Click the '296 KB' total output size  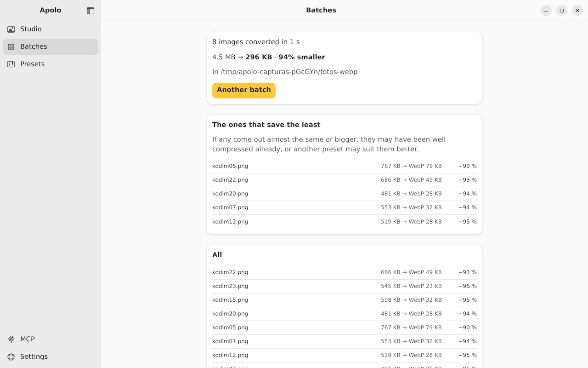pyautogui.click(x=259, y=57)
